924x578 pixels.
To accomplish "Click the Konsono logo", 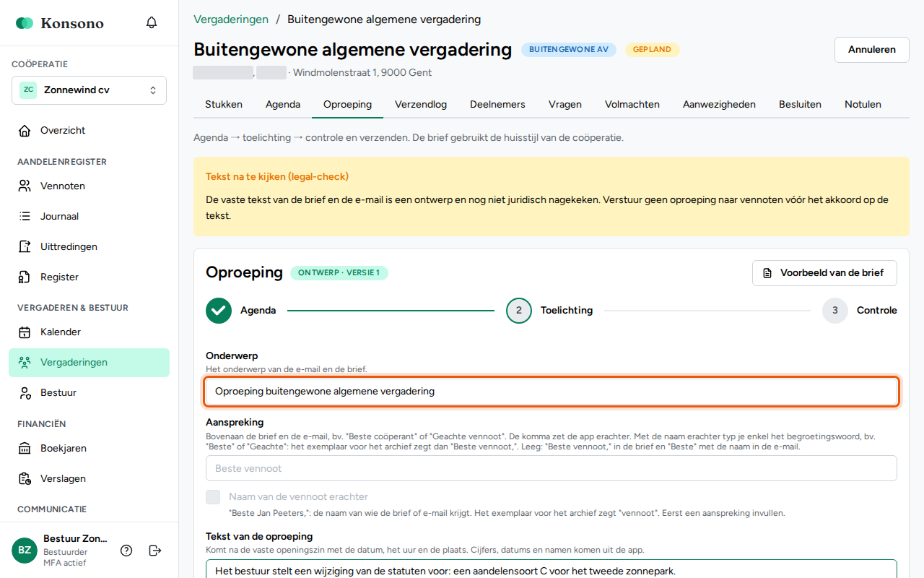I will [x=60, y=23].
